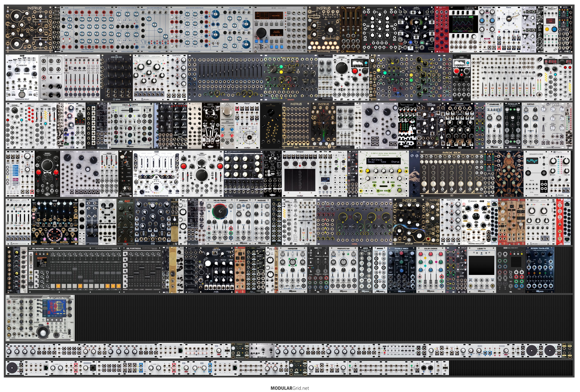Select the Tetrapad module

[300, 174]
